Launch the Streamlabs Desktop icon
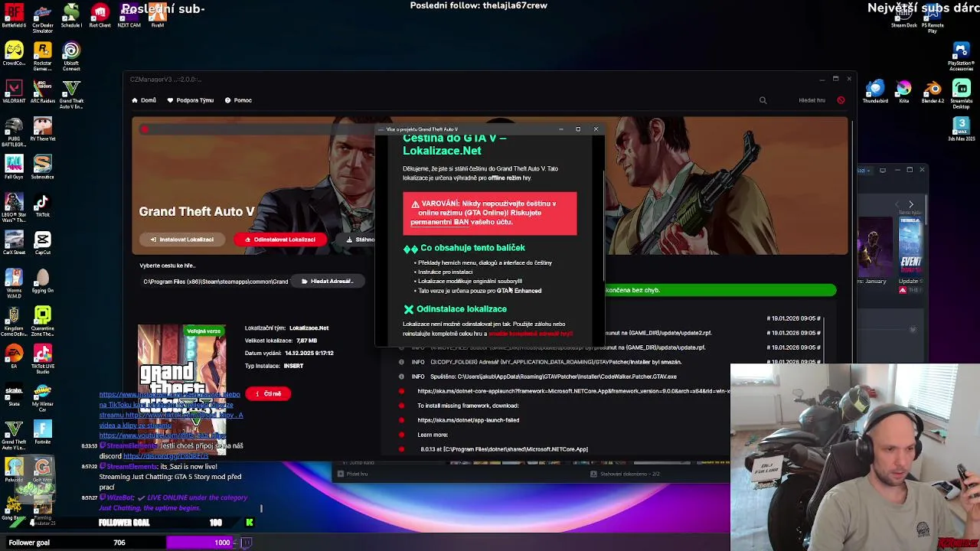The width and height of the screenshot is (980, 551). pyautogui.click(x=962, y=93)
